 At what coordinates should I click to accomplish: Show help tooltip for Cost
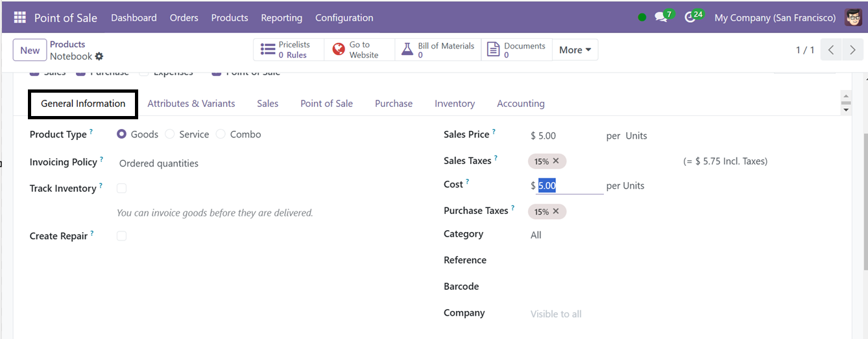(467, 181)
